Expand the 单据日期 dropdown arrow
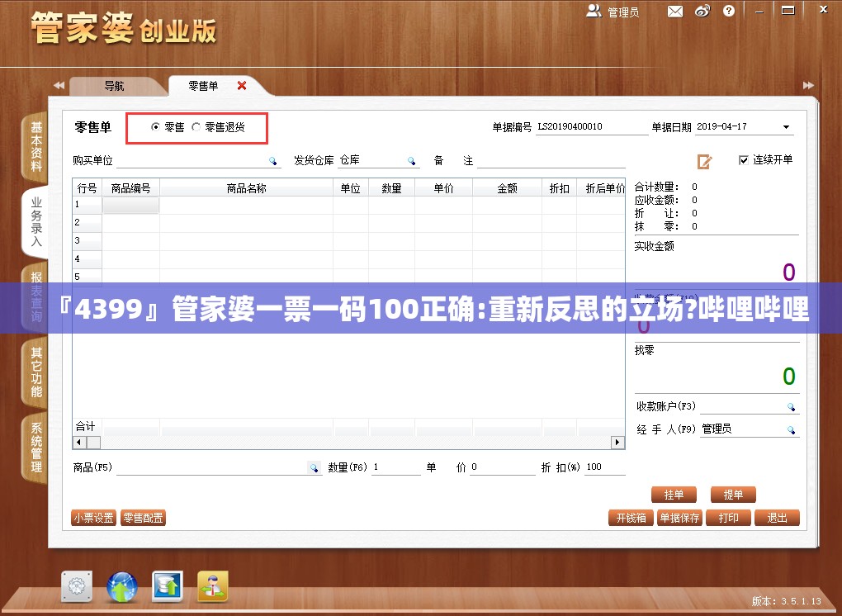Screen dimensions: 842x616 786,127
